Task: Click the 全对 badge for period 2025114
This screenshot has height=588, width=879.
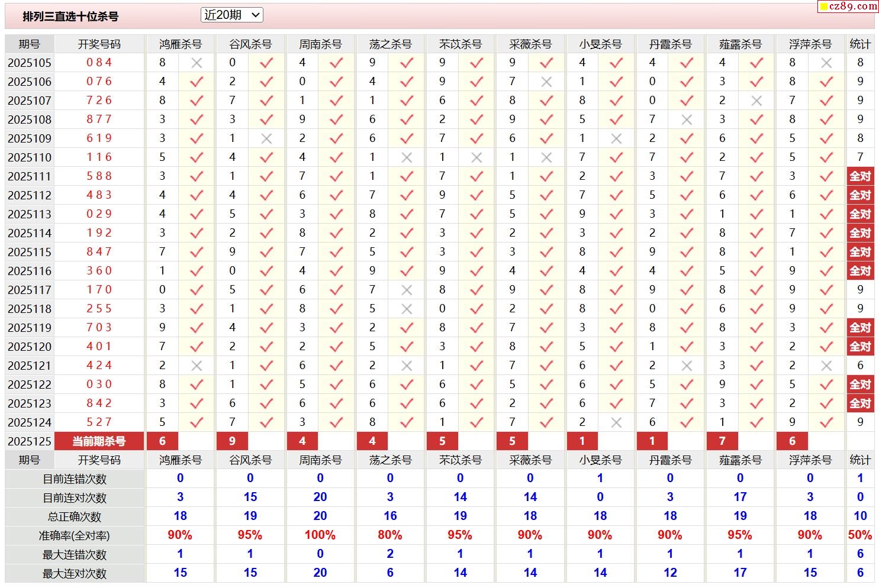Action: 860,233
